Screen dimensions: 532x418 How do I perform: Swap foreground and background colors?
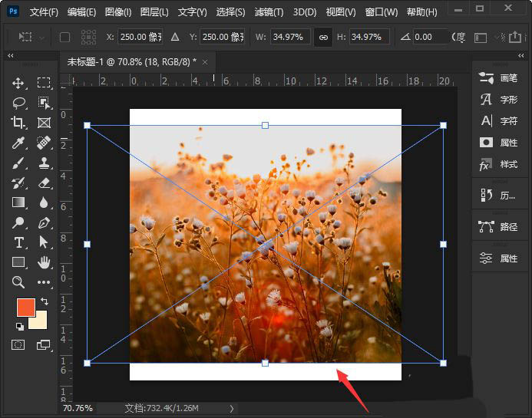[x=44, y=301]
